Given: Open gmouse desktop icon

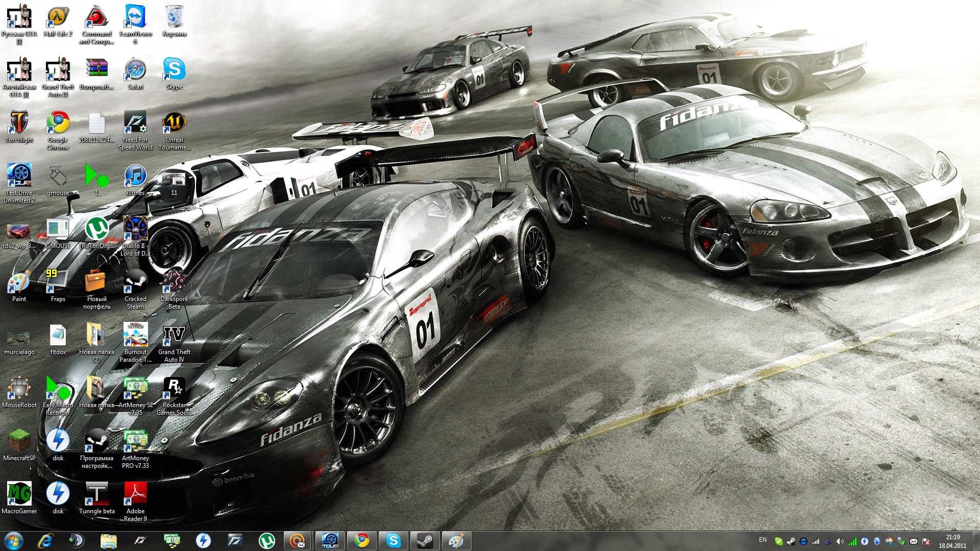Looking at the screenshot, I should point(58,181).
